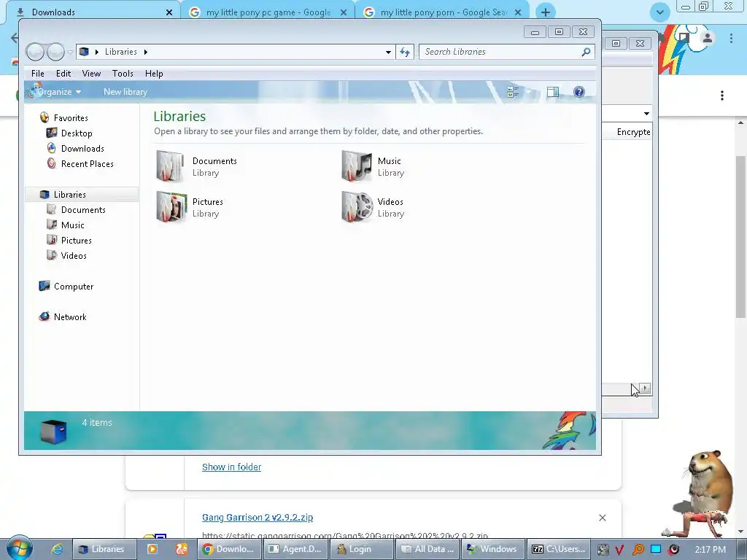Click the Libraries taskbar button
Screen dimensions: 747x560
(104, 549)
